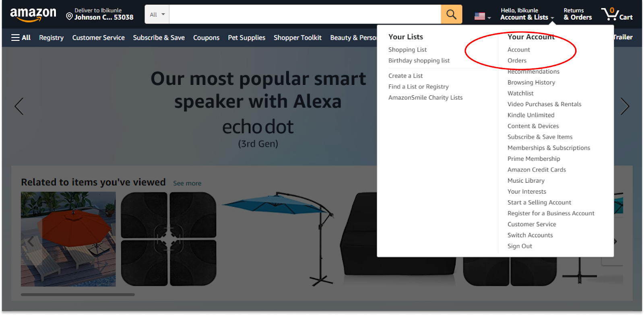Open Customer Service in the account menu
Viewport: 644px width, 315px height.
click(x=531, y=224)
